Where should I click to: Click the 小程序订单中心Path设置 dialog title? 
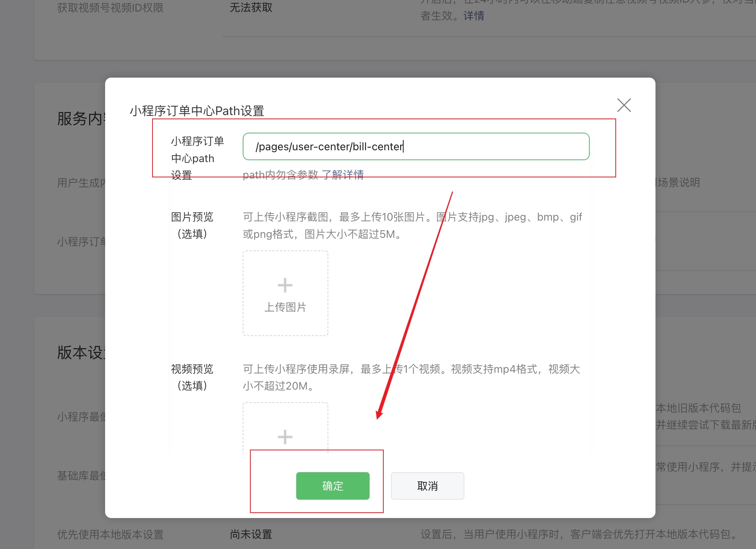pyautogui.click(x=197, y=111)
